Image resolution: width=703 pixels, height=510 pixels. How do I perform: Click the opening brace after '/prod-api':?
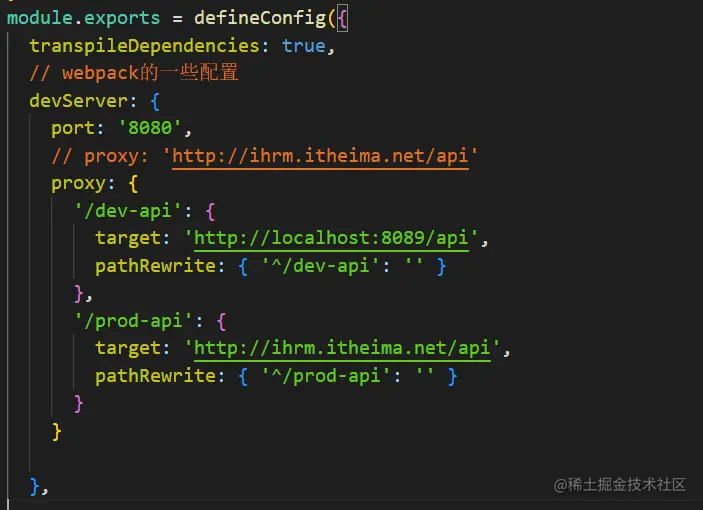pos(221,322)
